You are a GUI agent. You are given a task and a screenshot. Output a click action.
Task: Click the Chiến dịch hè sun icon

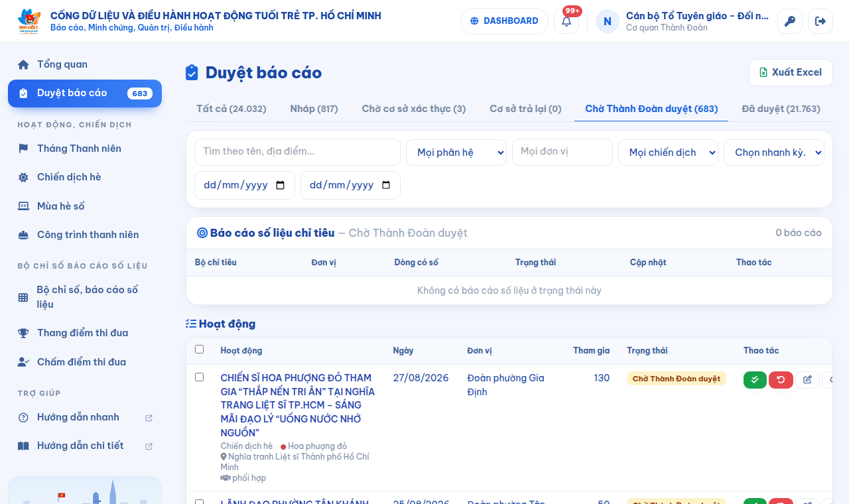click(x=23, y=177)
